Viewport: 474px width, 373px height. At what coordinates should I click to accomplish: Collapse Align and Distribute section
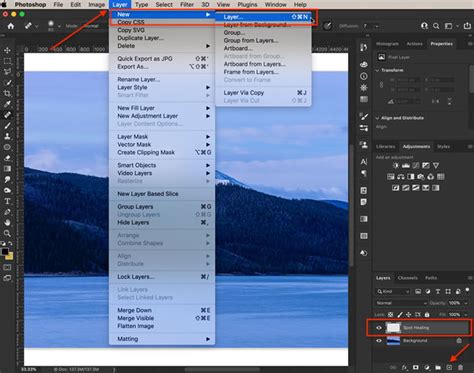[x=377, y=118]
